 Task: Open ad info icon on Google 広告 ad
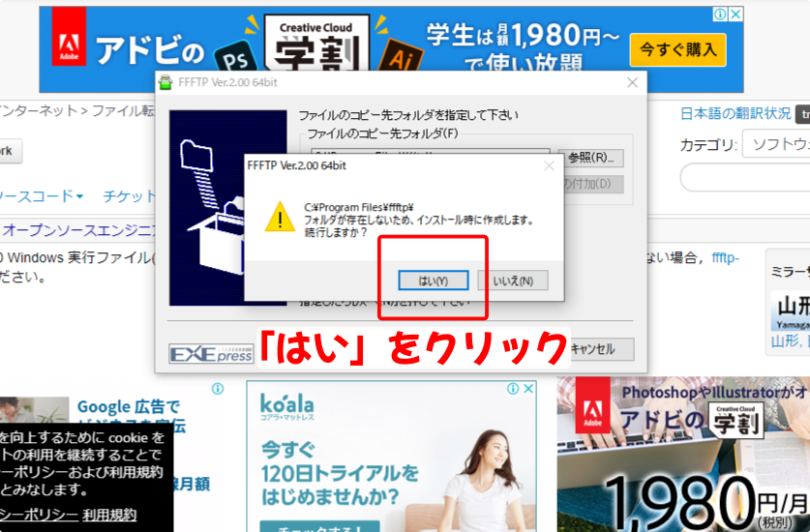coord(218,389)
